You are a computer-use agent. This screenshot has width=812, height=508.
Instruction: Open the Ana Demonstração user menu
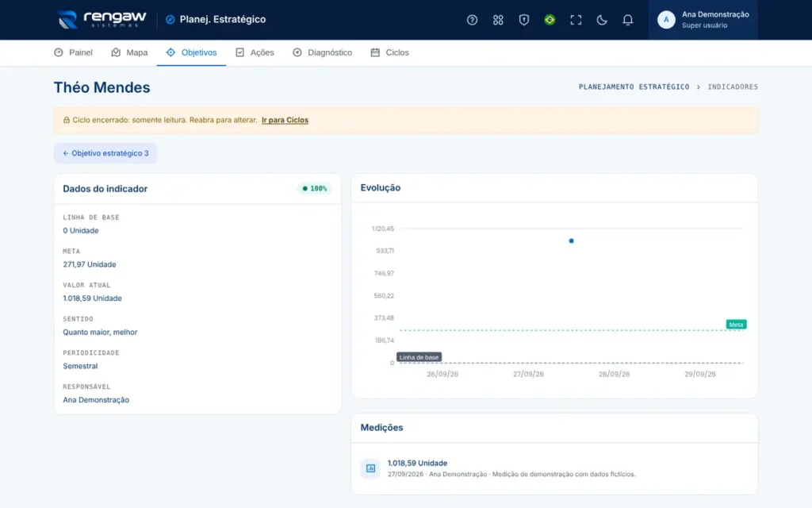[703, 20]
